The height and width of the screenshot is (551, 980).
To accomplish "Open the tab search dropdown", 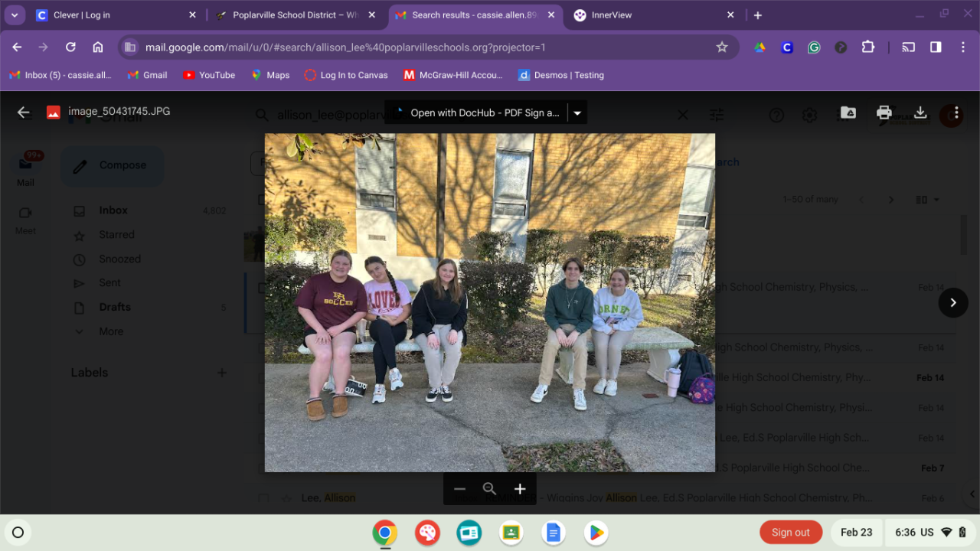I will (x=15, y=15).
